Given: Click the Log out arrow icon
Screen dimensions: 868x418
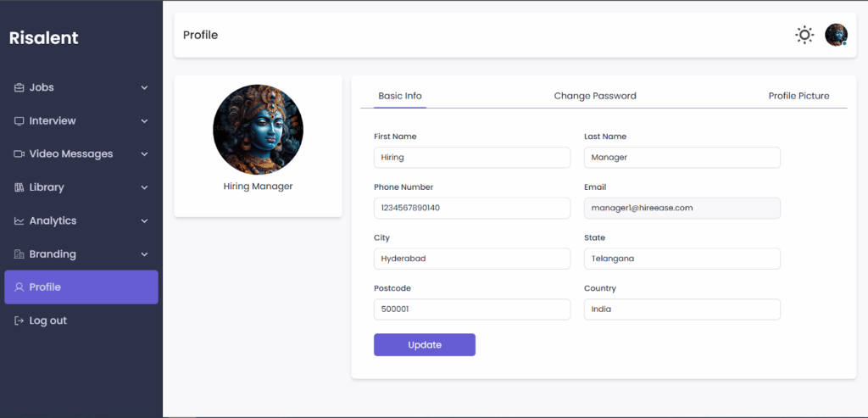Looking at the screenshot, I should 19,321.
